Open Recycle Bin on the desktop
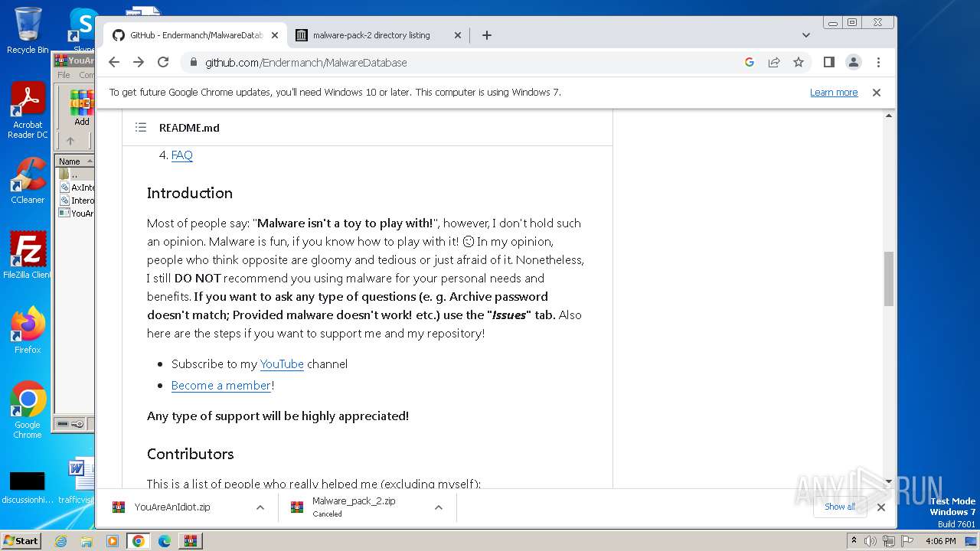 click(x=28, y=31)
